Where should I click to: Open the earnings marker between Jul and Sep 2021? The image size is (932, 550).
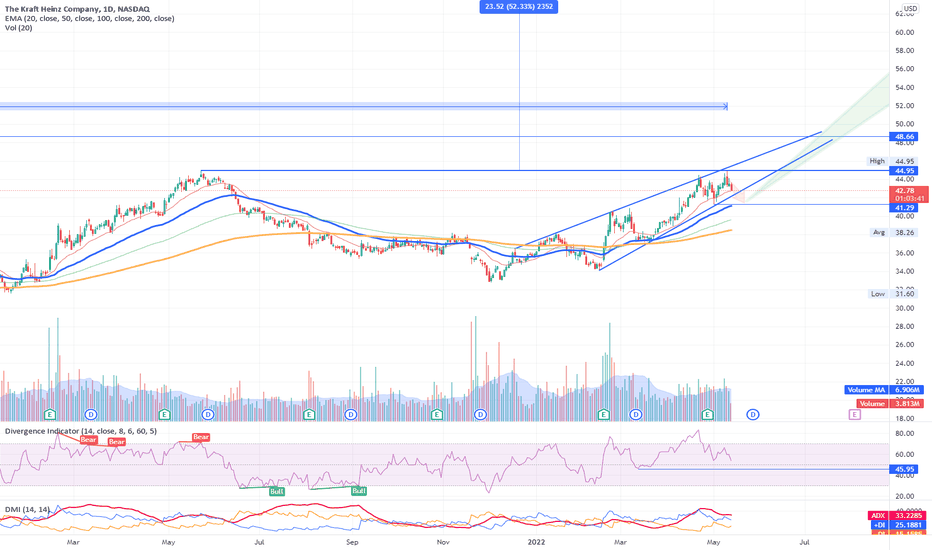point(308,414)
